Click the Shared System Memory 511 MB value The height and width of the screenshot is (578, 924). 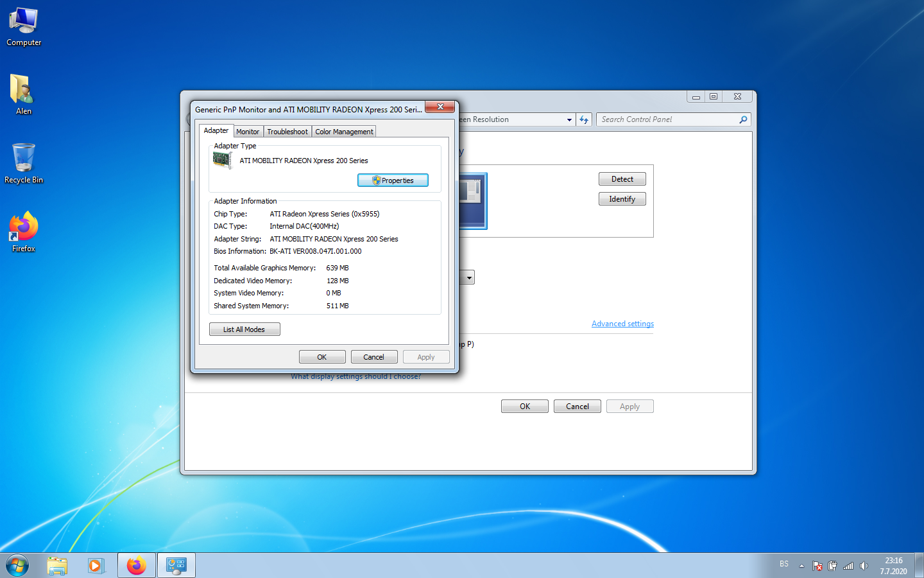coord(338,306)
